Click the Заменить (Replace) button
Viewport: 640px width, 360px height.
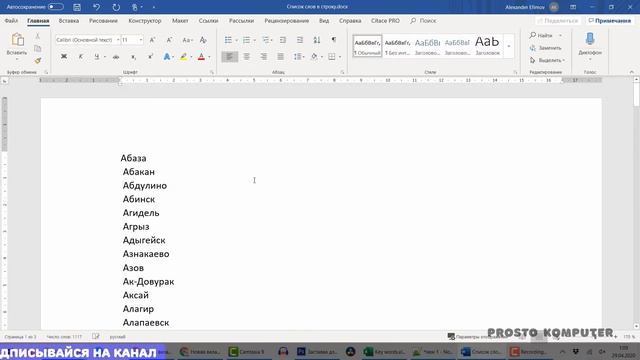(x=545, y=48)
